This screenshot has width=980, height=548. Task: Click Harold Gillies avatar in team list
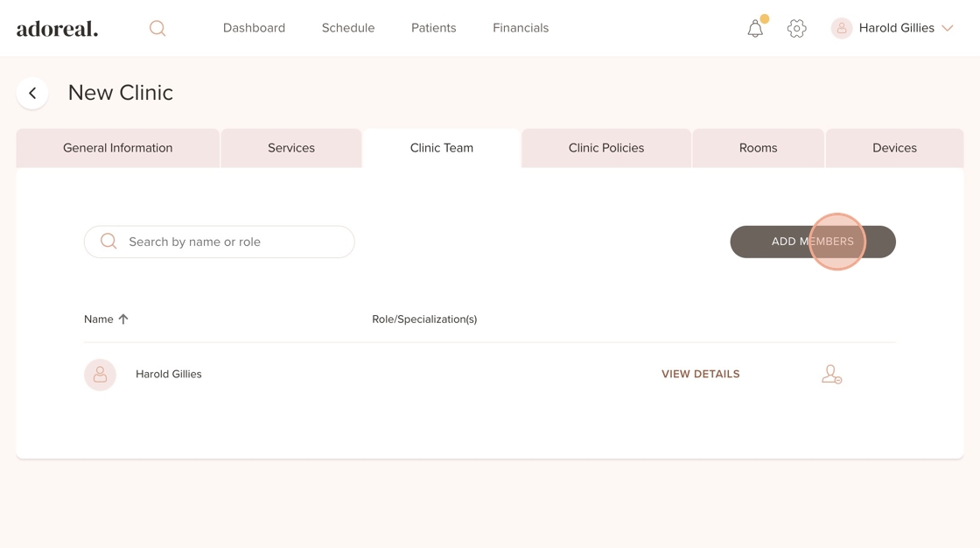click(x=100, y=375)
